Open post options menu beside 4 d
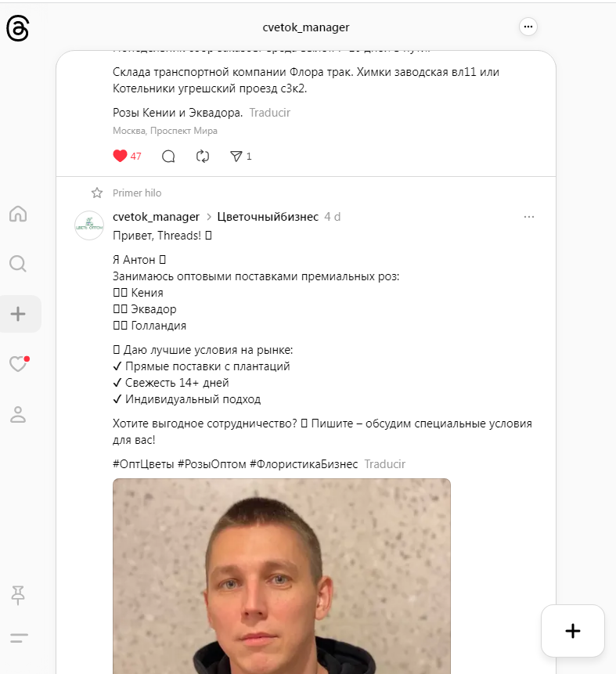 [529, 217]
